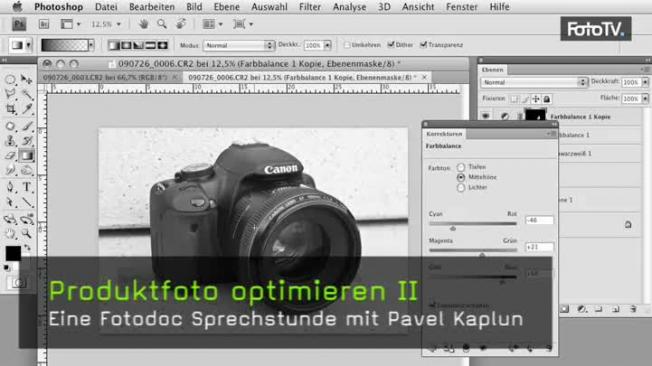Click the Magenta-Grün slider handle
The image size is (652, 366).
click(x=482, y=255)
